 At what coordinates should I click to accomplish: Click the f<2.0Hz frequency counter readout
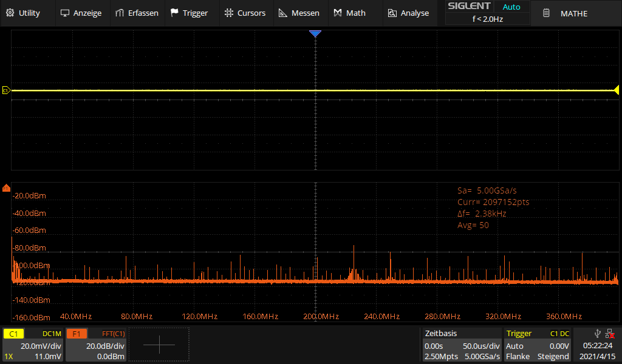[x=488, y=19]
